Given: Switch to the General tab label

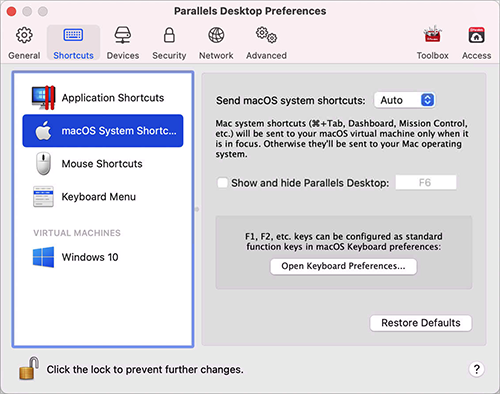Looking at the screenshot, I should click(x=24, y=55).
